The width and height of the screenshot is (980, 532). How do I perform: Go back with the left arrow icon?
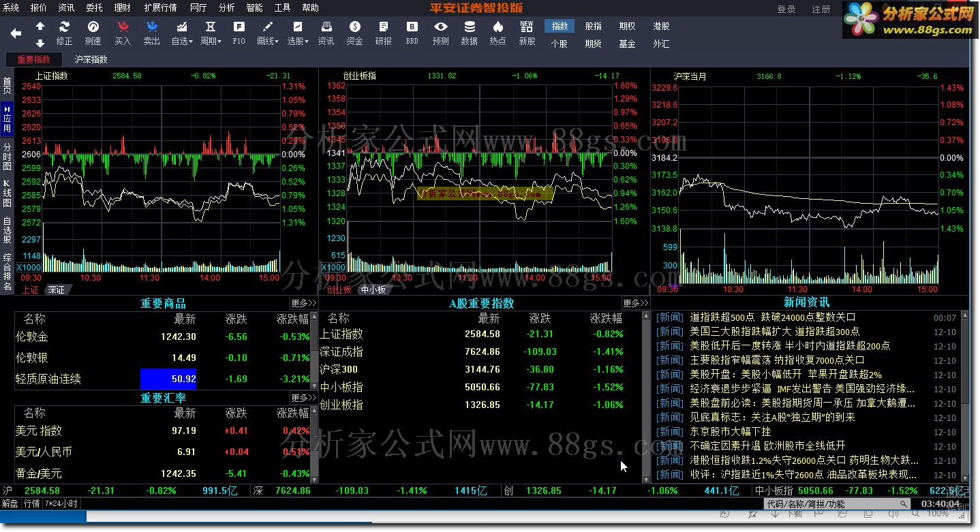[x=16, y=33]
